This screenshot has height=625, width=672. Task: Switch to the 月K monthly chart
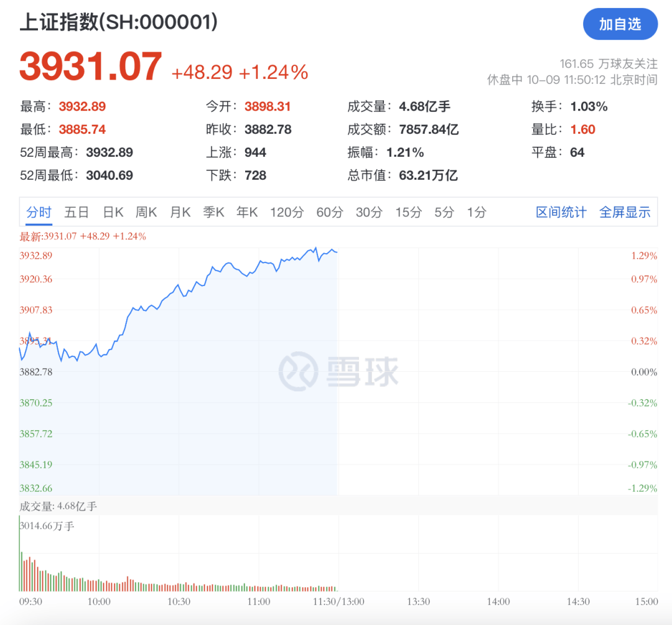point(180,212)
